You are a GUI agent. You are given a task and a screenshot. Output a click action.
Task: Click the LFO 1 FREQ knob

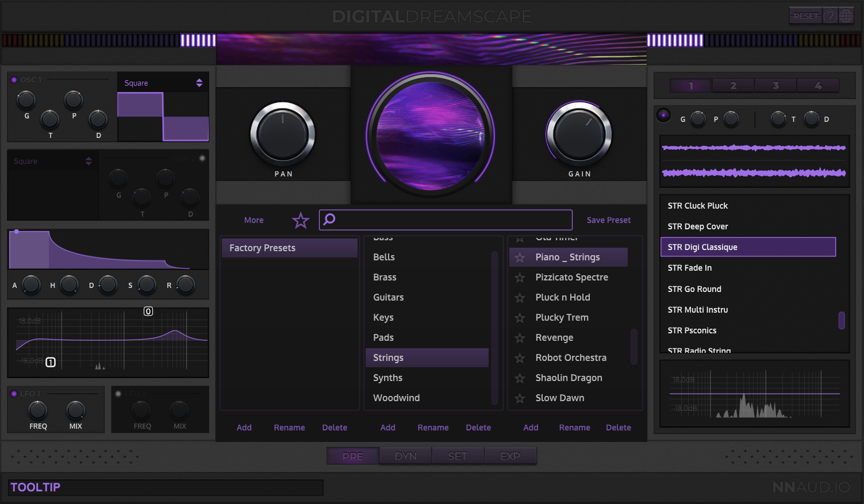[38, 410]
